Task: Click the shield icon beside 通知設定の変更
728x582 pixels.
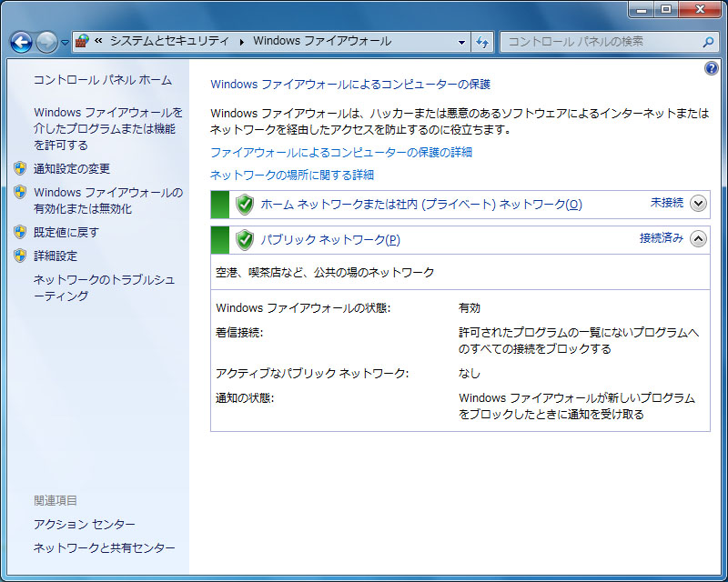Action: (20, 168)
